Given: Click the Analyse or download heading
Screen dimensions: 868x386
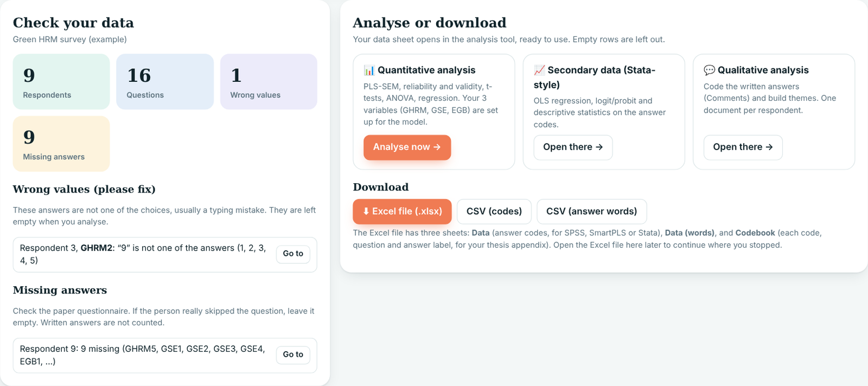Looking at the screenshot, I should [x=430, y=23].
